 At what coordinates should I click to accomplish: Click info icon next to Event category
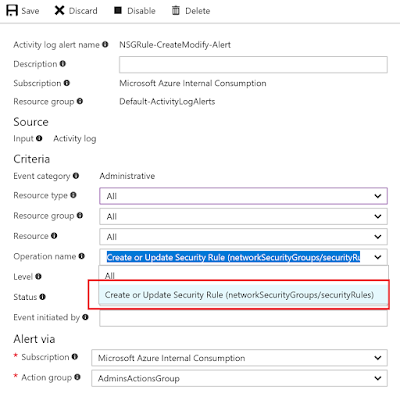[x=76, y=175]
